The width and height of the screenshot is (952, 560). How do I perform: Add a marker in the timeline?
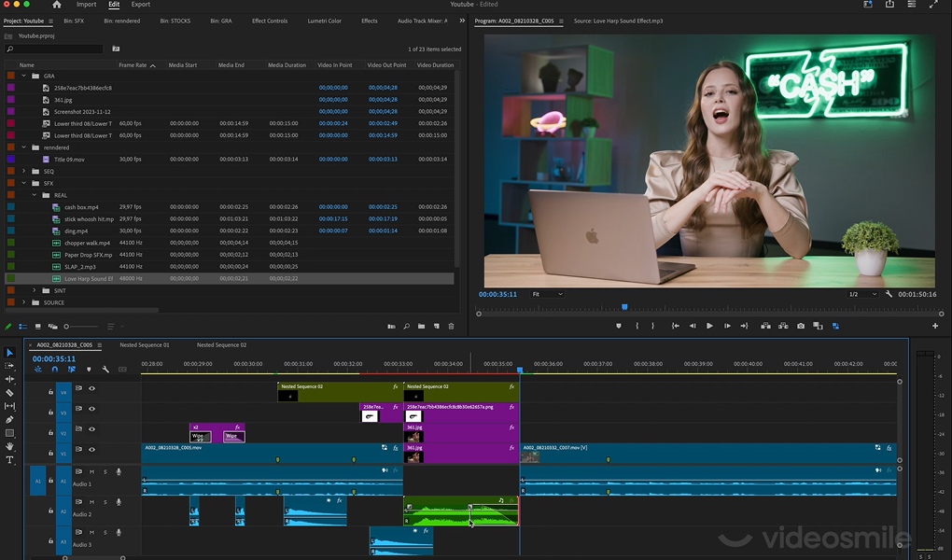click(89, 370)
